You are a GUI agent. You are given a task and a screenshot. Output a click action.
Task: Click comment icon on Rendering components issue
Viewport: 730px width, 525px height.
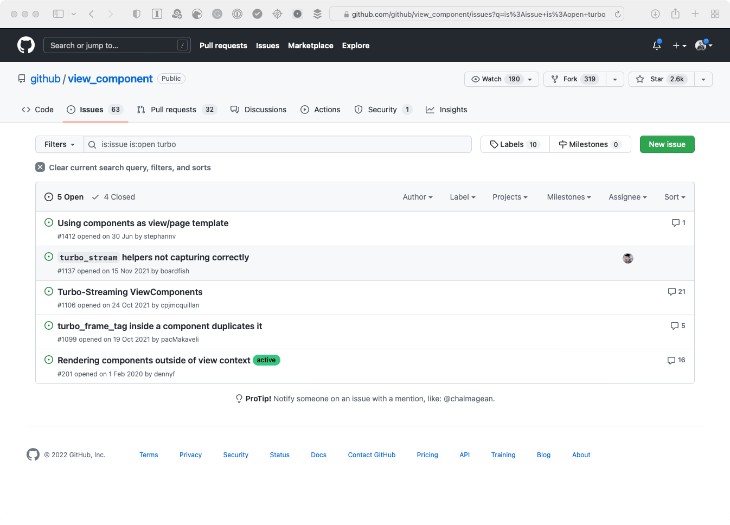671,360
